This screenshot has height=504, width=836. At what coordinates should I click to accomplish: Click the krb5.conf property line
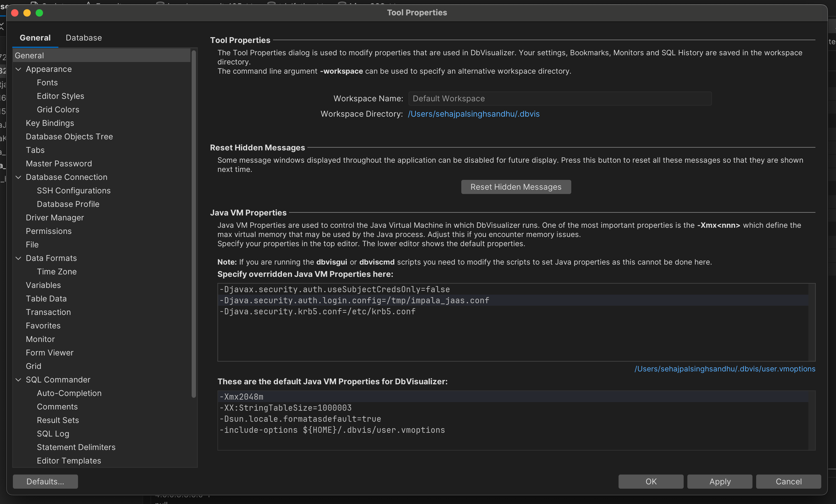317,311
